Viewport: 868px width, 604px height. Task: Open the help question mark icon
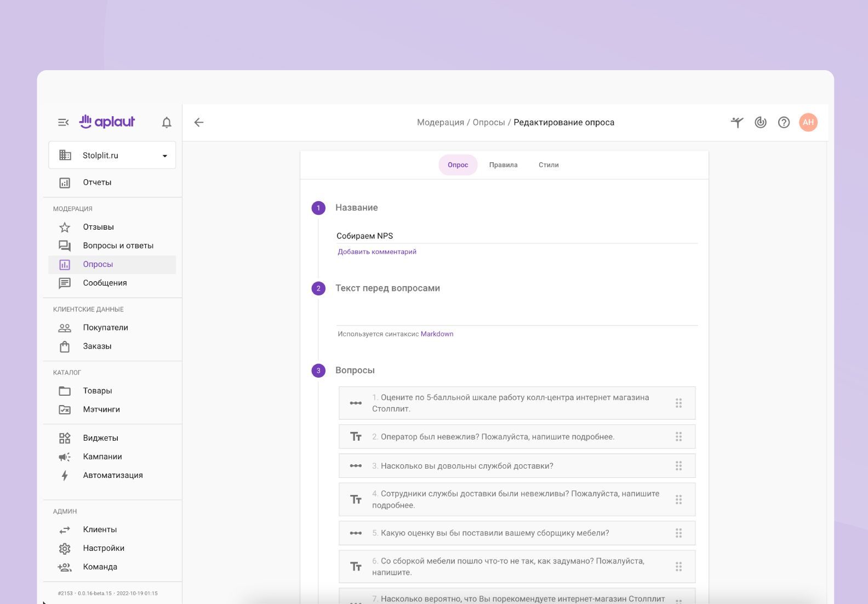coord(784,122)
